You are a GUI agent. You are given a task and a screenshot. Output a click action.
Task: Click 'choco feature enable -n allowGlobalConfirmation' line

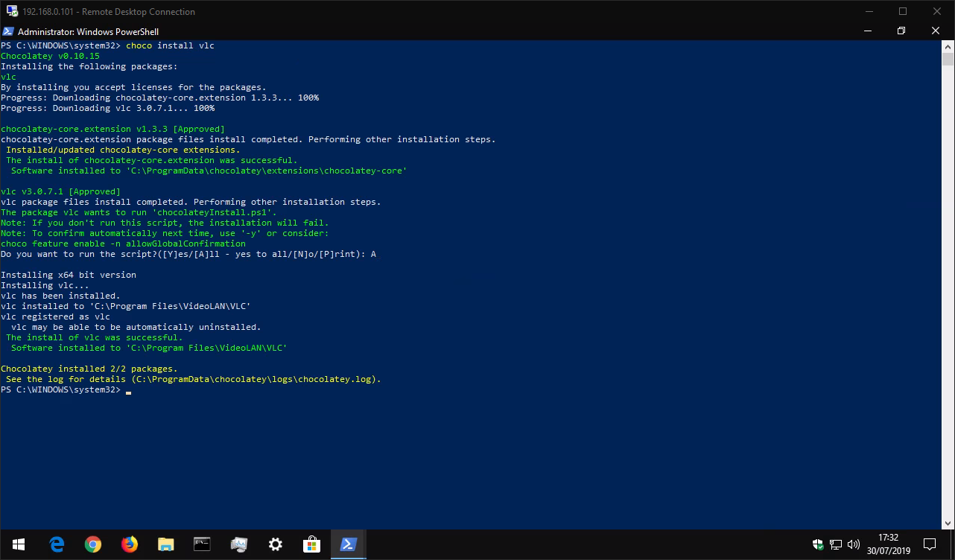(x=123, y=244)
